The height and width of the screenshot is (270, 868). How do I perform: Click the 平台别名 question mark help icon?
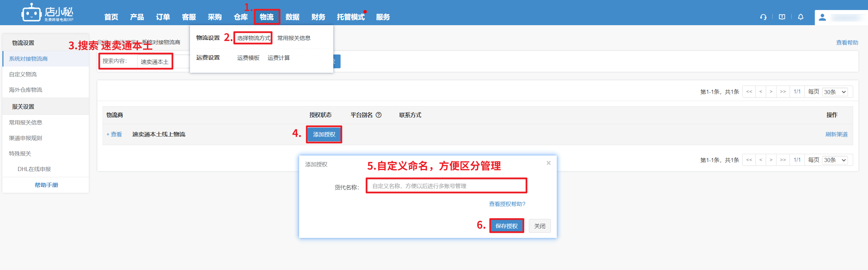(379, 115)
